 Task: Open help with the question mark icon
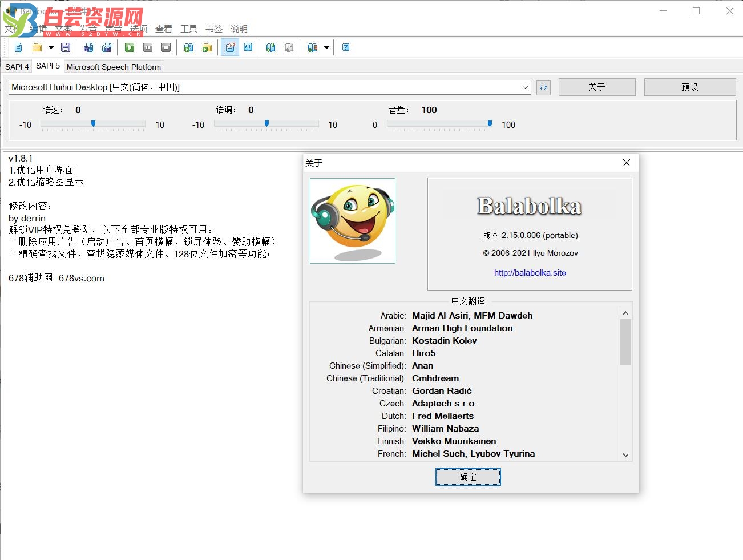point(346,47)
